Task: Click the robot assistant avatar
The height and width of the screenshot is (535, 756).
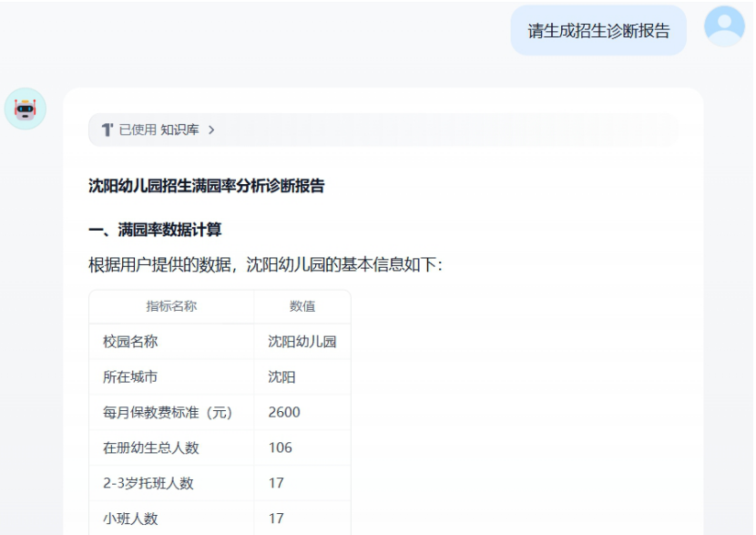Action: pos(26,109)
